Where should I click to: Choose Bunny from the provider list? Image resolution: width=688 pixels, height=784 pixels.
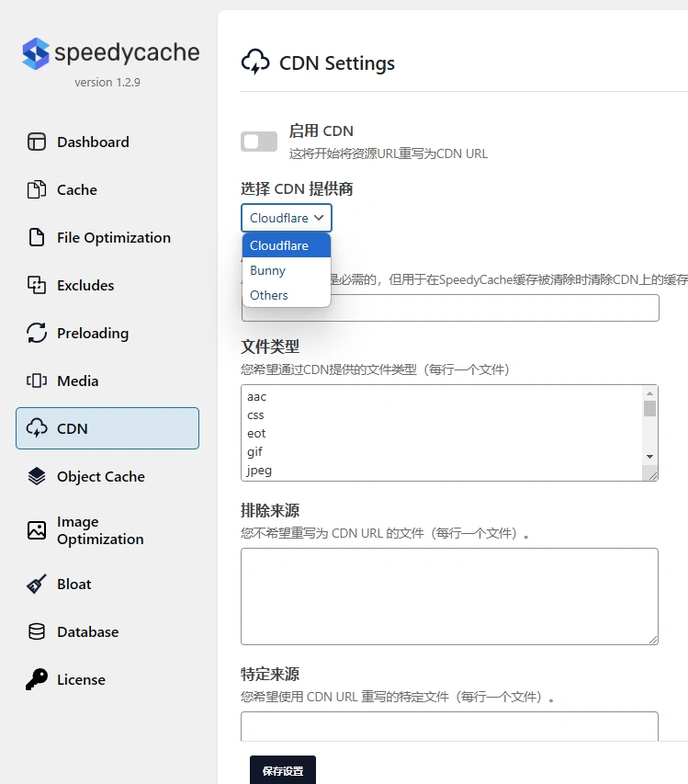(x=287, y=270)
